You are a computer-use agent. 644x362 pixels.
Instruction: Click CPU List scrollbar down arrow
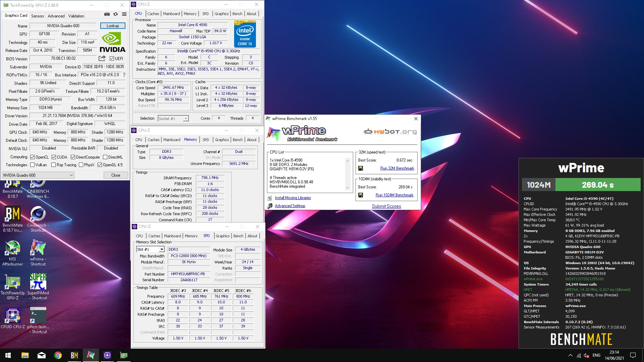point(347,188)
